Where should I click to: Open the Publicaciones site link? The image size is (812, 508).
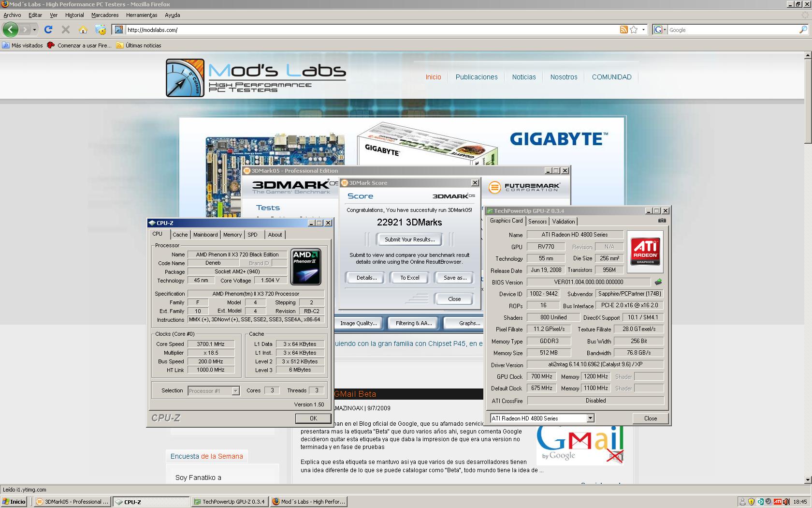point(477,77)
